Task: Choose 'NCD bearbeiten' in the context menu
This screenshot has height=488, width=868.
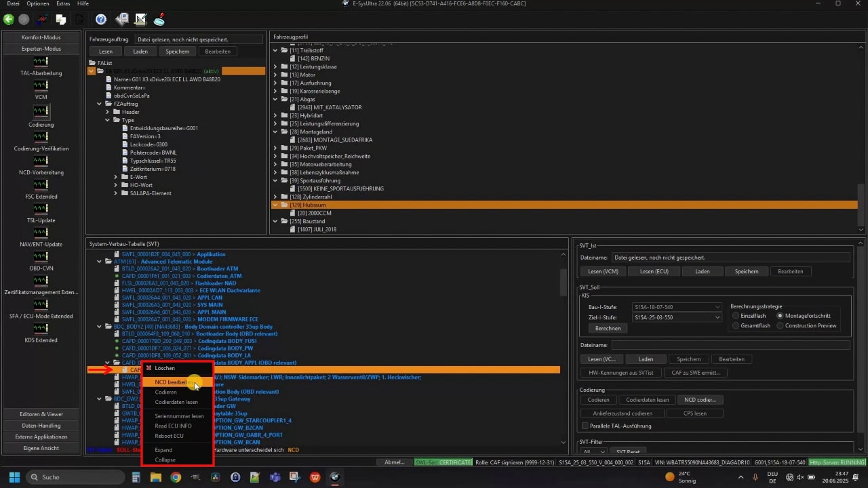Action: click(171, 382)
